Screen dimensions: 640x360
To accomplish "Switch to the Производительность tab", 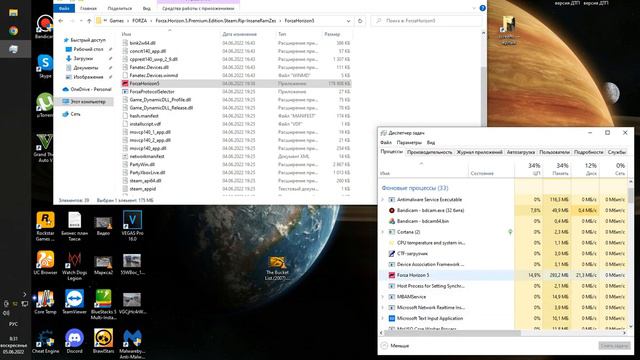I will tap(429, 152).
